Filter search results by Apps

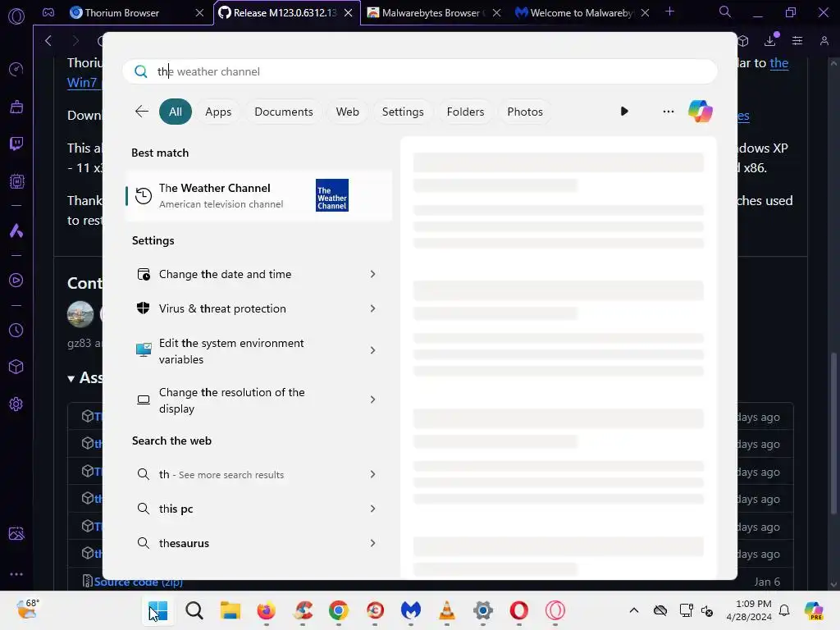[218, 112]
